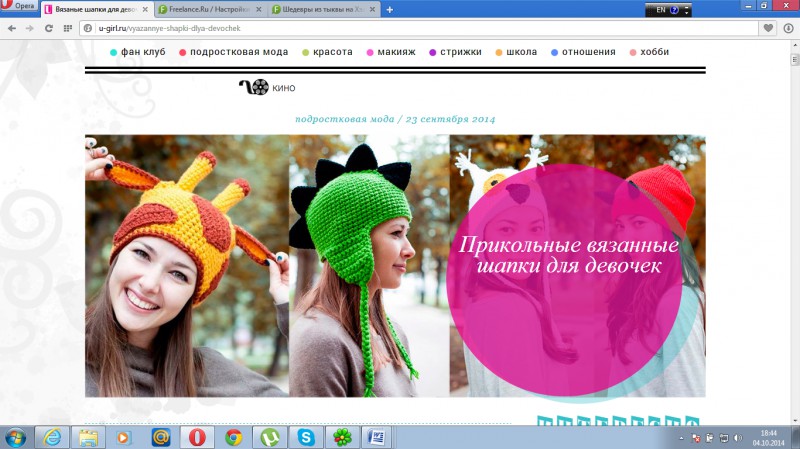Open ICQ flower icon on taskbar
The height and width of the screenshot is (449, 800).
(x=342, y=437)
